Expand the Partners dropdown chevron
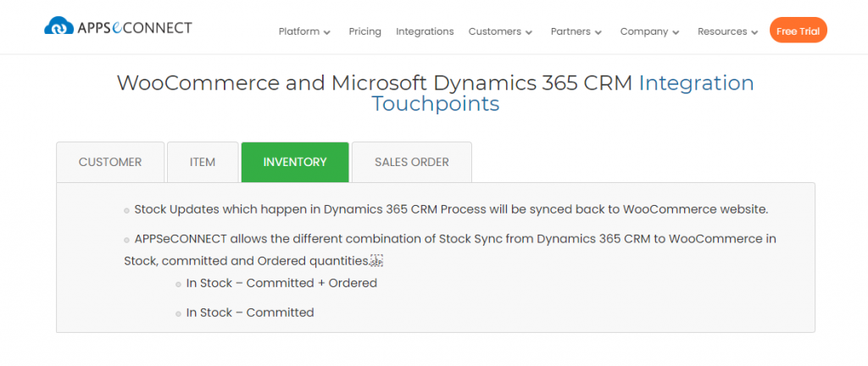The image size is (868, 366). coord(598,33)
